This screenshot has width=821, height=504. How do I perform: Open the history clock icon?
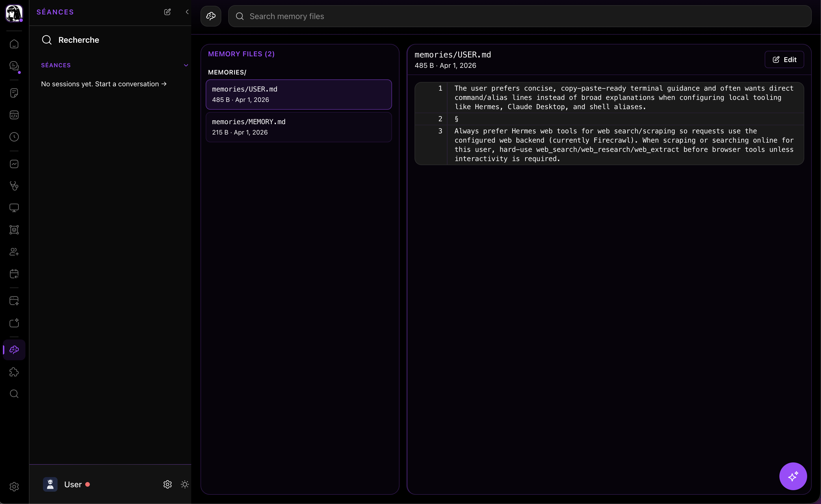[14, 137]
